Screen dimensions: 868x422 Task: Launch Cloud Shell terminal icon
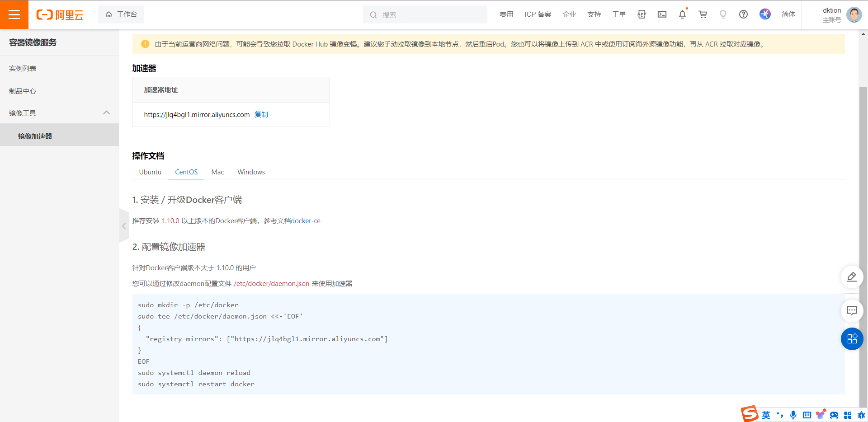click(x=662, y=14)
